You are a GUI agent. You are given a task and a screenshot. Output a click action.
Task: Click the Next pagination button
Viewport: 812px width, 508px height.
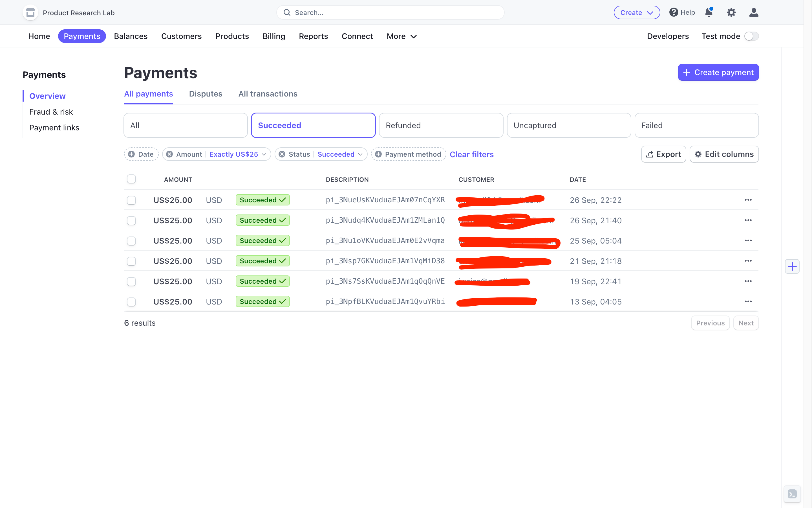tap(746, 323)
